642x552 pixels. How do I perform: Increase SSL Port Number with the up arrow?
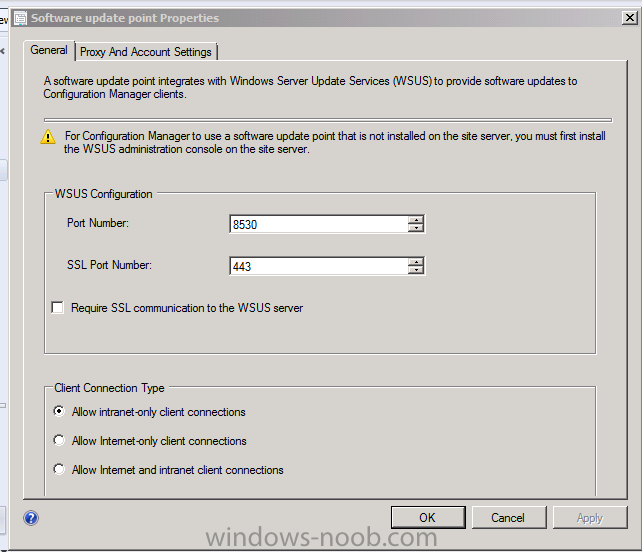[416, 262]
